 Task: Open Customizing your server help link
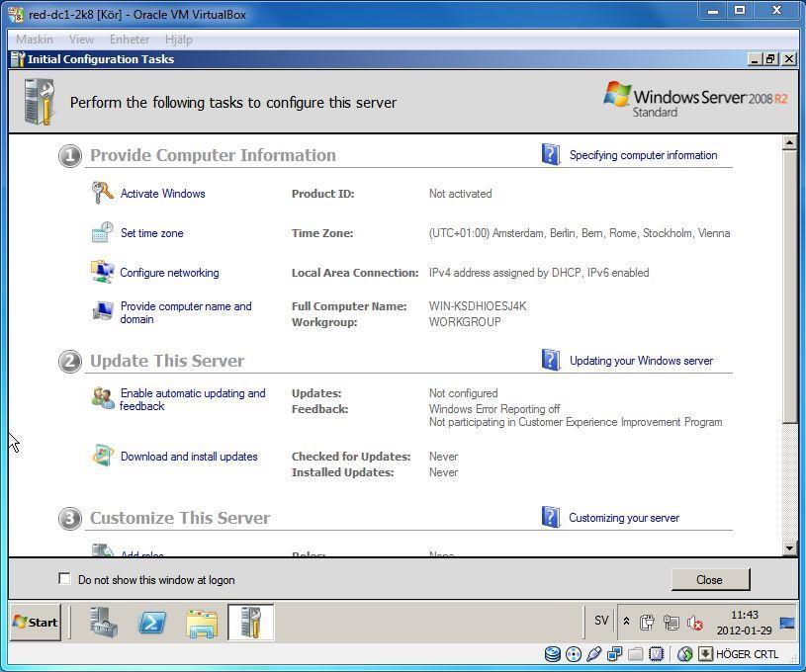(x=624, y=518)
